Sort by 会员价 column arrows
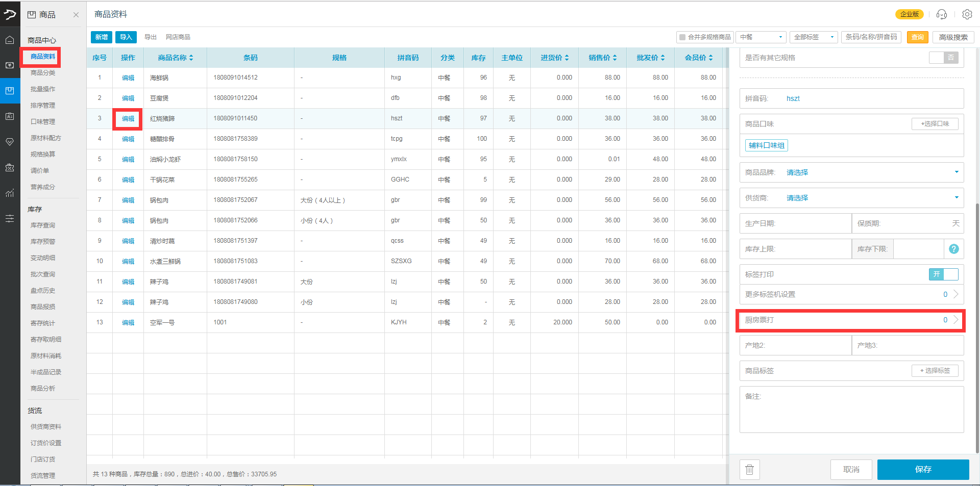Screen dimensions: 980x486 pos(710,58)
